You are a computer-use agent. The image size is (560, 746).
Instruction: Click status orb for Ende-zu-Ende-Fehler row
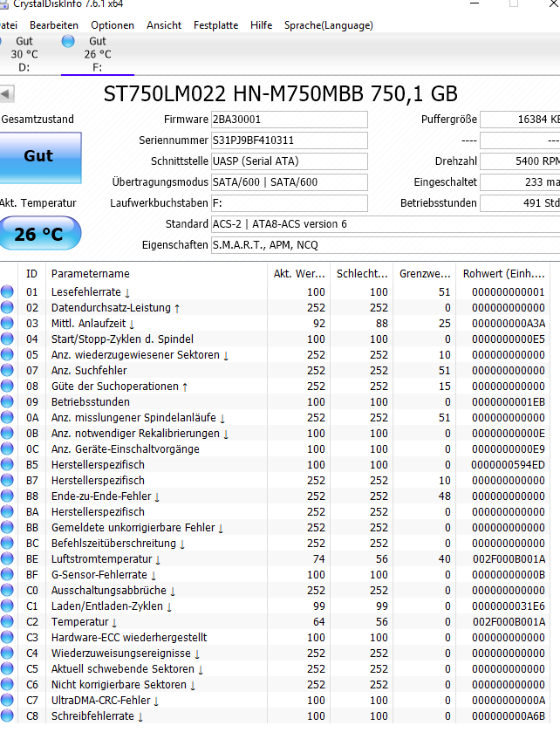coord(7,496)
